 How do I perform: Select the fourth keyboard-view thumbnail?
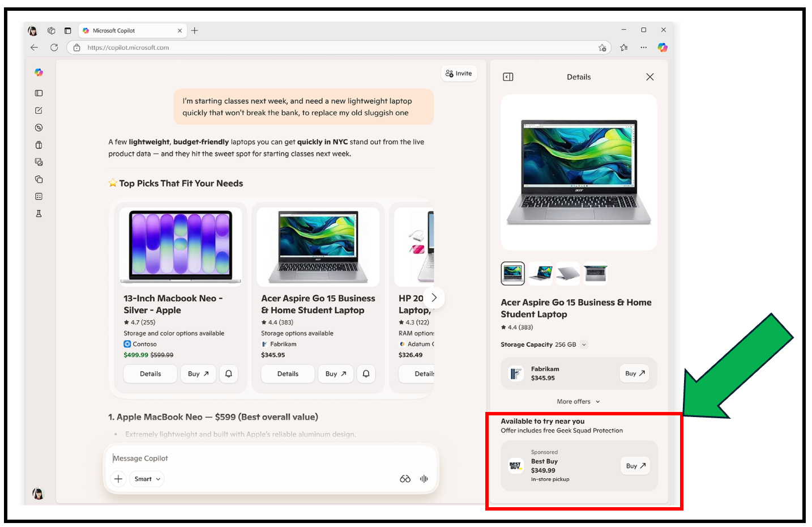tap(596, 274)
